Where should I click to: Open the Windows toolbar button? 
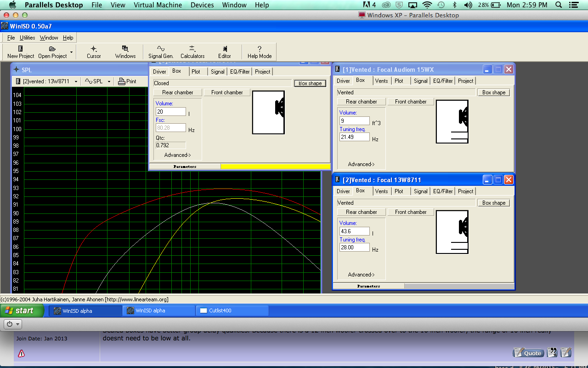tap(125, 52)
